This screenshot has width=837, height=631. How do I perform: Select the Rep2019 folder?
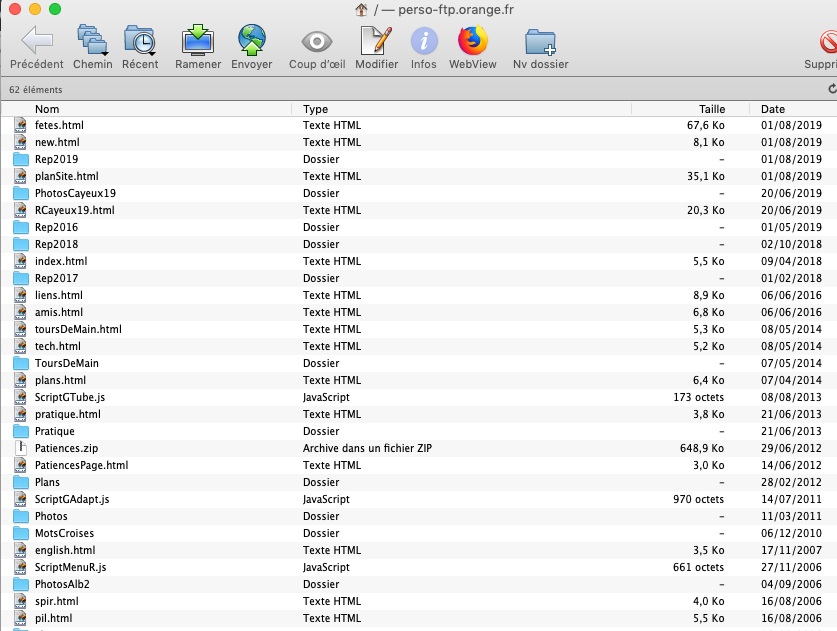coord(56,159)
